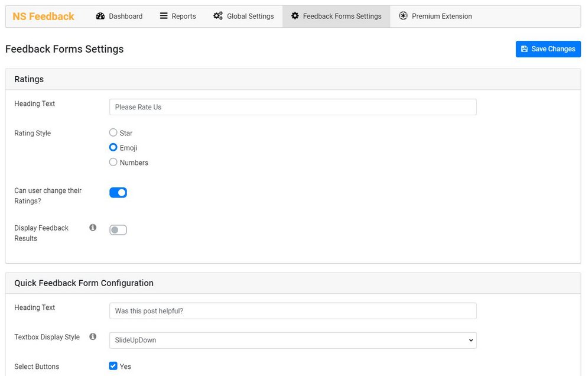The image size is (588, 376).
Task: Click the Reports hamburger-lines icon
Action: 164,16
